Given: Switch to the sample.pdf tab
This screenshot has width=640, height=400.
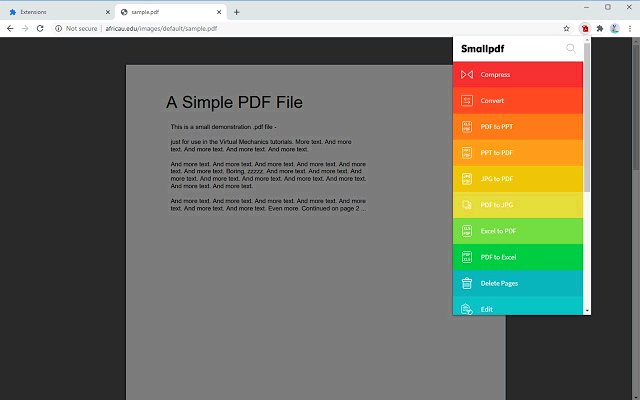Looking at the screenshot, I should [171, 12].
